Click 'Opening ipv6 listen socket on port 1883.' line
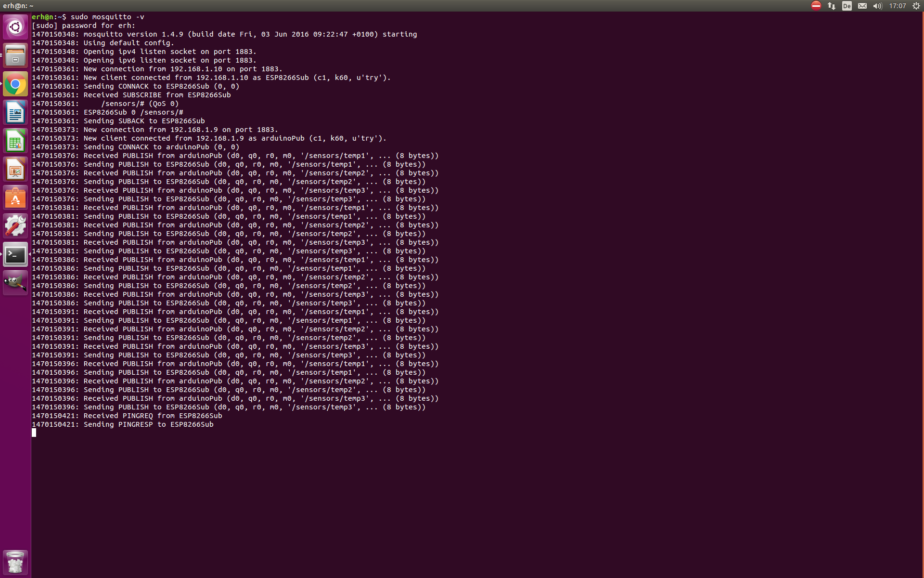 pos(144,60)
